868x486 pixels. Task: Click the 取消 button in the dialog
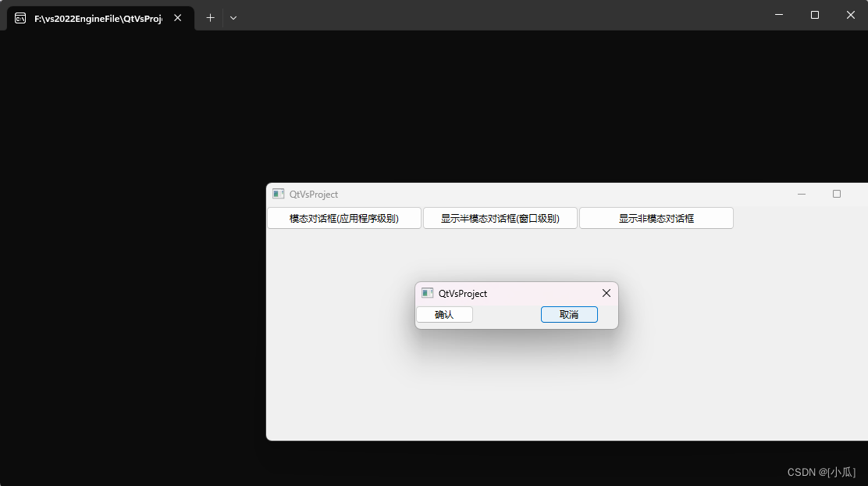(x=569, y=314)
